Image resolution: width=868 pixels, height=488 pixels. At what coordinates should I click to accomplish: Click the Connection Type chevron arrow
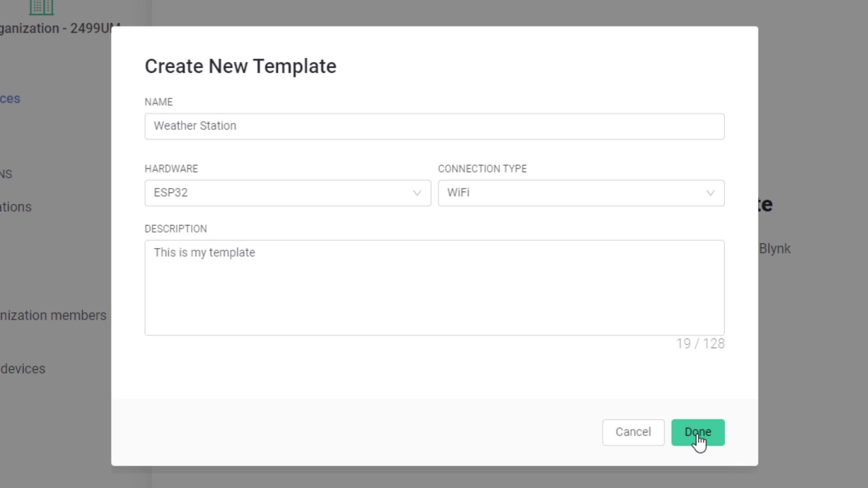point(710,193)
